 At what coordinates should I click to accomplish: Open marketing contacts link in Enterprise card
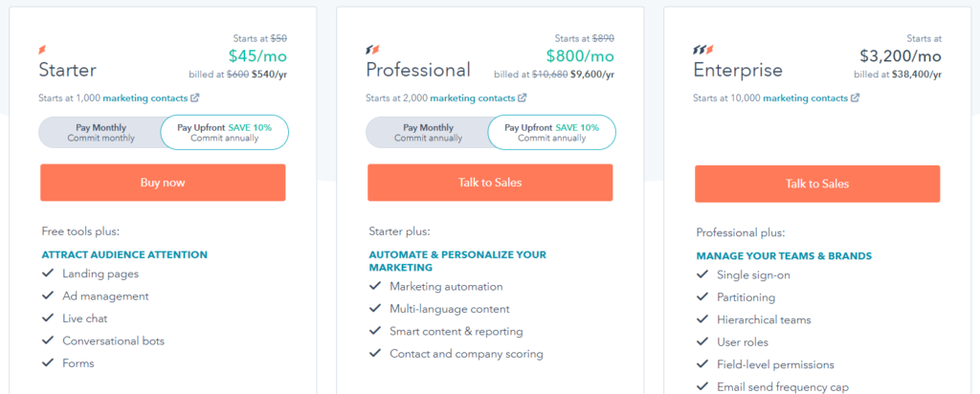coord(805,98)
